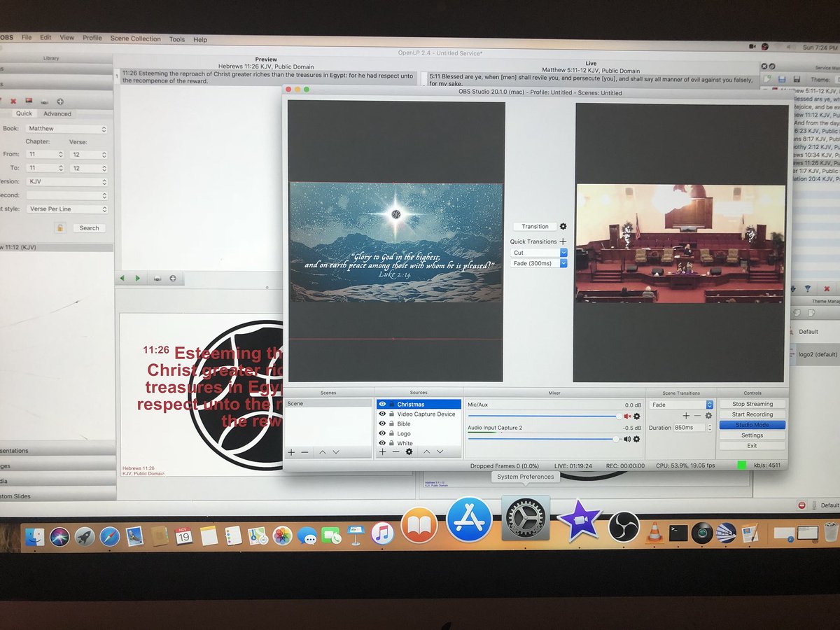Open Audio Input Capture 2 settings gear
This screenshot has width=840, height=630.
(x=637, y=439)
